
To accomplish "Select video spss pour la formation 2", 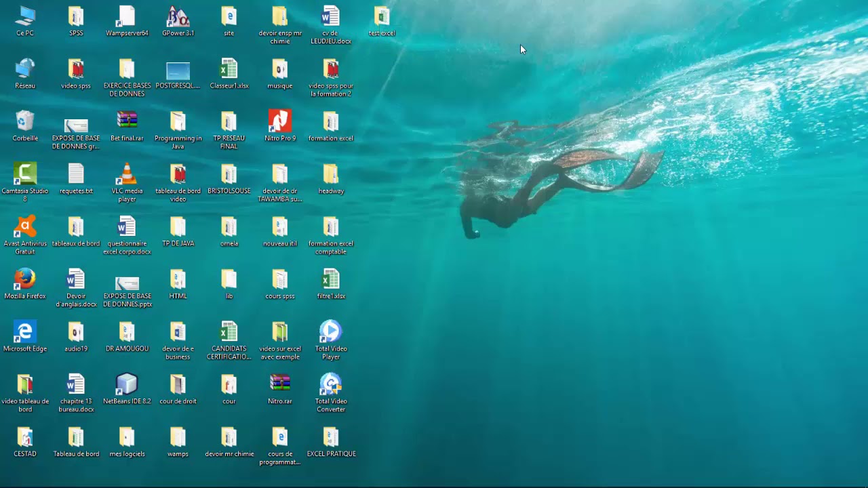I will [x=331, y=77].
